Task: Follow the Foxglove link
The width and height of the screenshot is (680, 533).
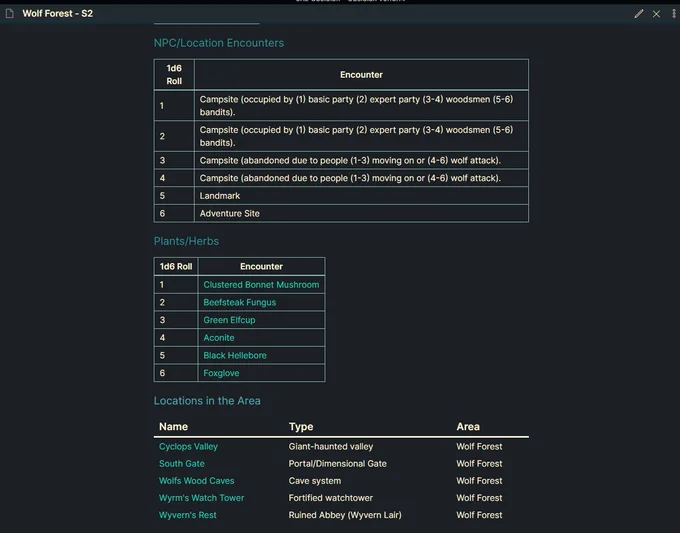Action: tap(221, 373)
